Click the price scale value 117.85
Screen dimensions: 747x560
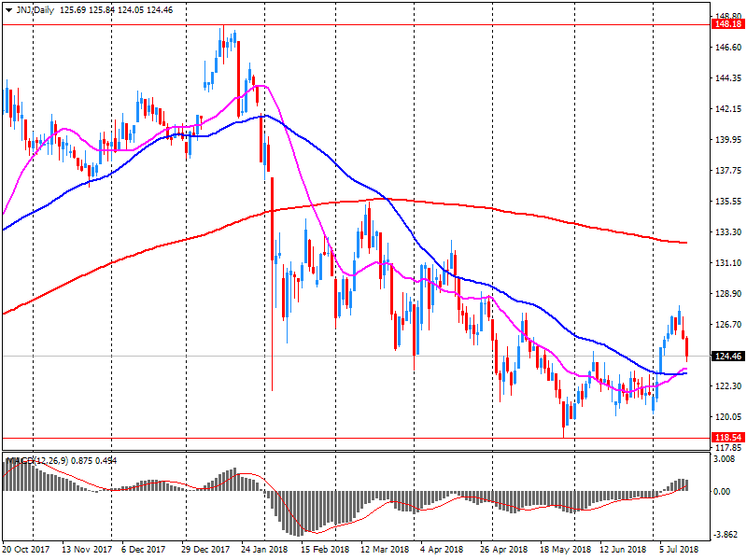pyautogui.click(x=729, y=448)
